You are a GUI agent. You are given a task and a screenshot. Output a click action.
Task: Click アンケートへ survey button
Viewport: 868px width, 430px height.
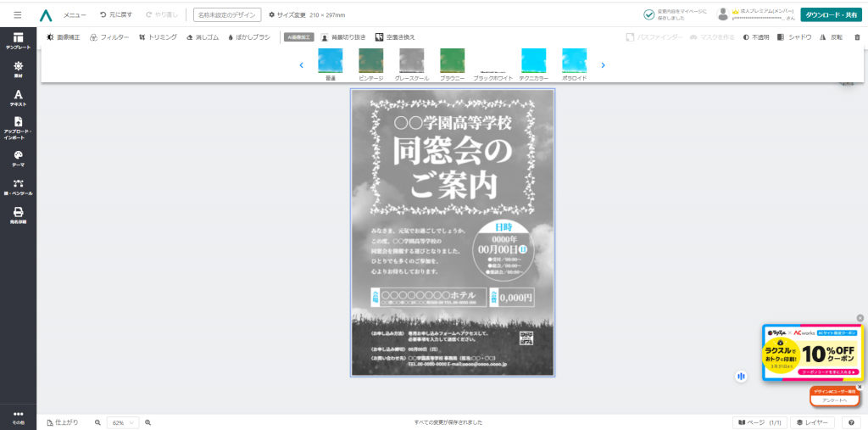coord(834,400)
